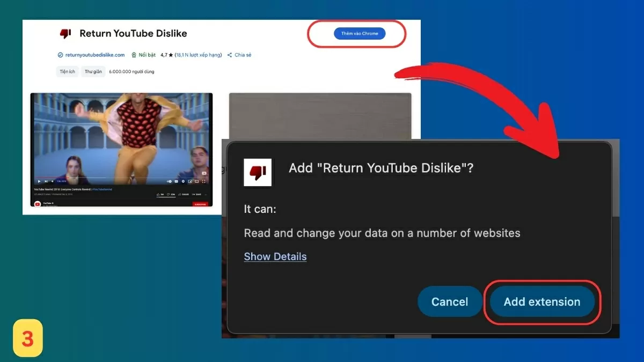Open the '18,1 N lượt xếp hạng' ratings link
This screenshot has width=644, height=362.
[199, 55]
